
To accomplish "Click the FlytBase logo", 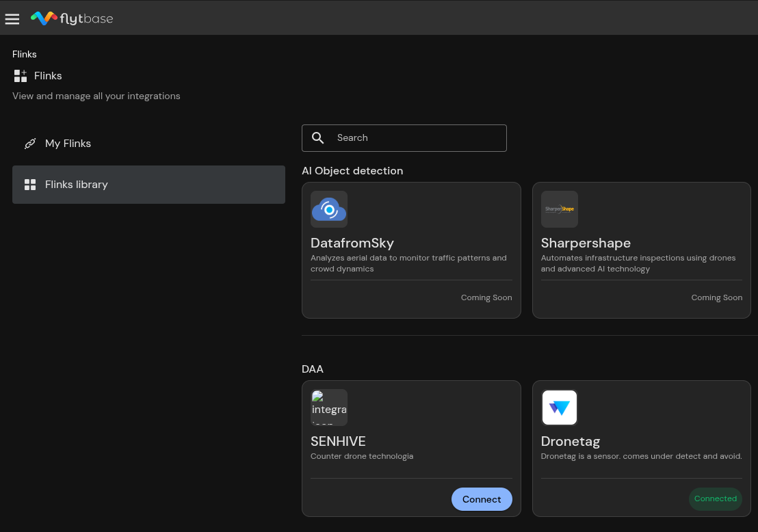I will click(72, 18).
